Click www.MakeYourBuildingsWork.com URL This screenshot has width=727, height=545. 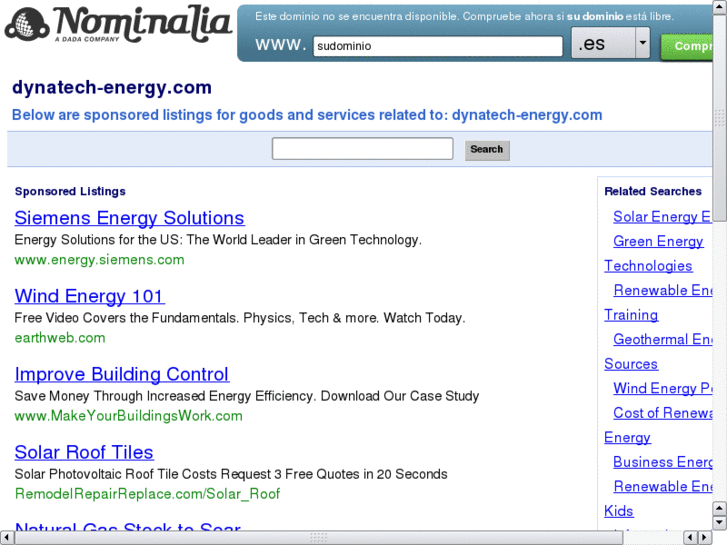(x=128, y=416)
